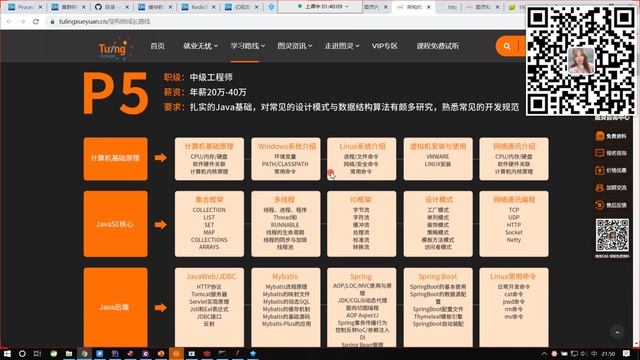Screen dimensions: 640x360
Task: Click the 中级工程师 title text
Action: pos(211,77)
